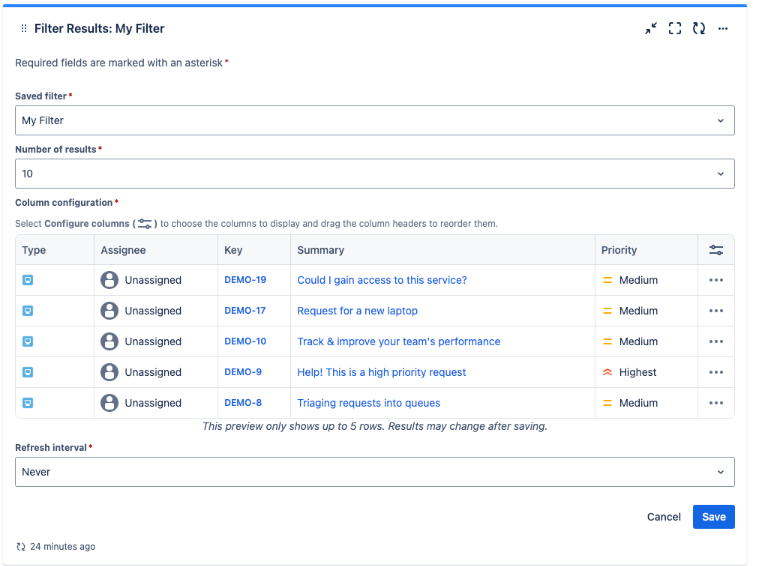
Task: Open row actions menu for DEMO-9
Action: coord(716,372)
